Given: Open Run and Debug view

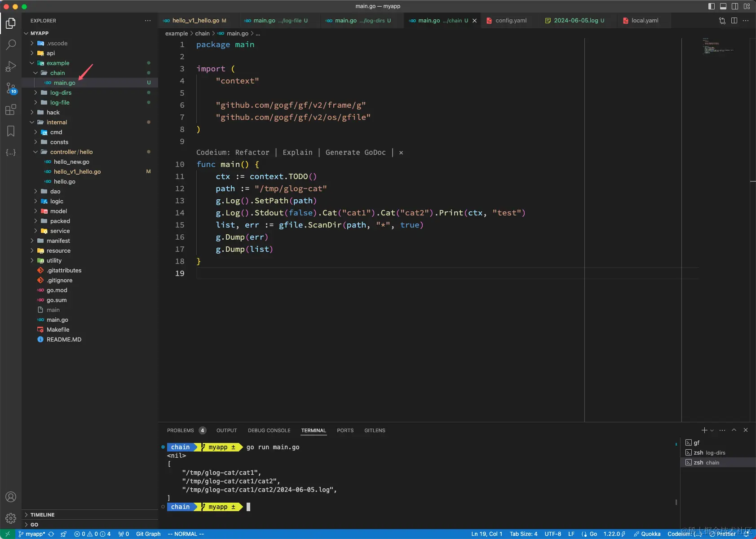Looking at the screenshot, I should coord(11,66).
